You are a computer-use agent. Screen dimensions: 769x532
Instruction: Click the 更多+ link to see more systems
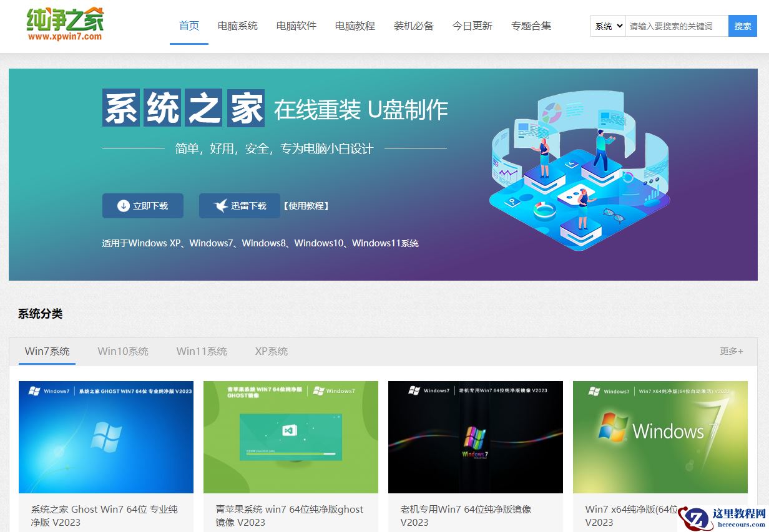730,351
